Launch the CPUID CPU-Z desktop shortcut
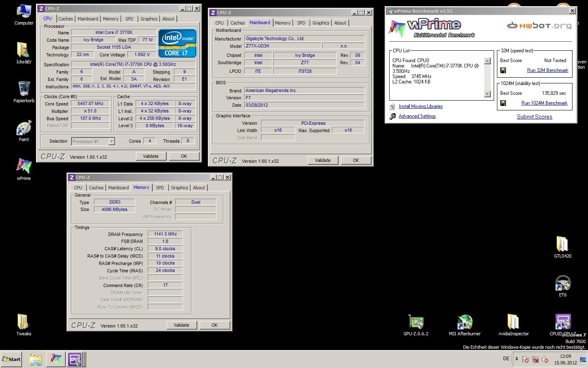The width and height of the screenshot is (588, 368). [563, 325]
